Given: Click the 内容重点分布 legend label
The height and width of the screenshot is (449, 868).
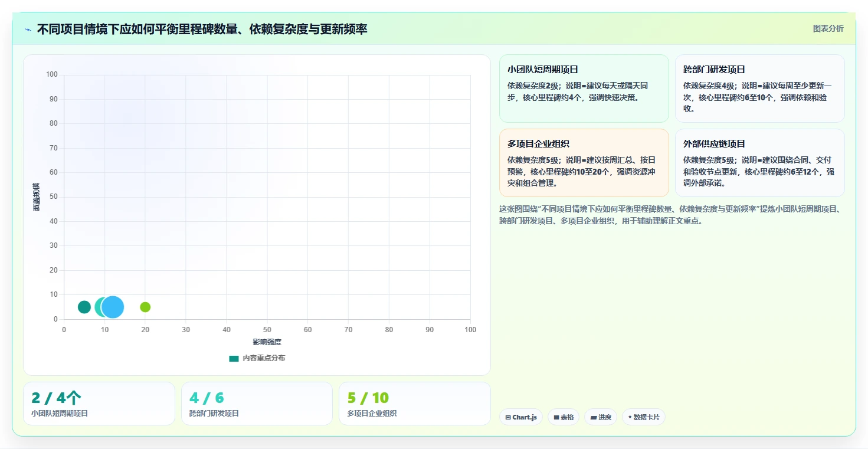Looking at the screenshot, I should [264, 358].
